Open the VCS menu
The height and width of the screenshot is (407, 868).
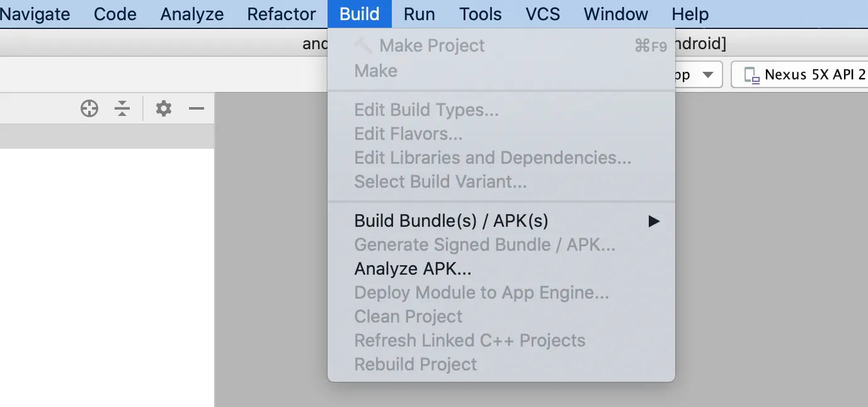543,14
